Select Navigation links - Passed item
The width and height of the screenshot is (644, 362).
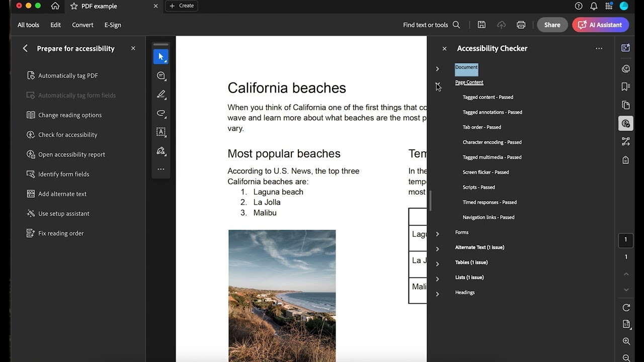tap(489, 217)
